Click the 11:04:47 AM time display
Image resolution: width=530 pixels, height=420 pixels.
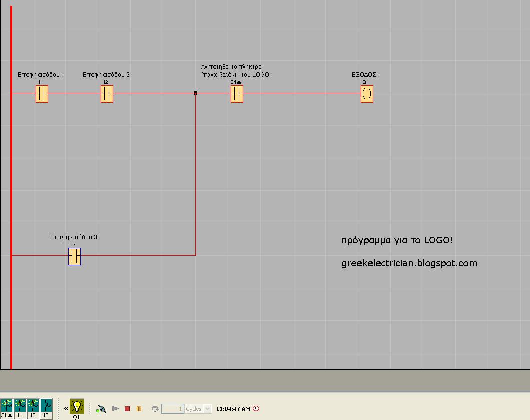click(x=233, y=408)
